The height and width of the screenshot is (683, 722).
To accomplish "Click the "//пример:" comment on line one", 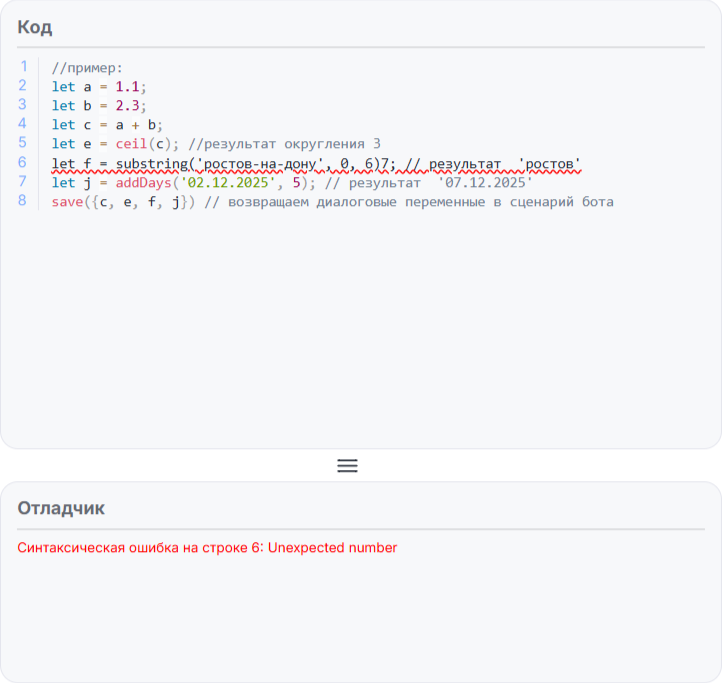I will point(87,68).
